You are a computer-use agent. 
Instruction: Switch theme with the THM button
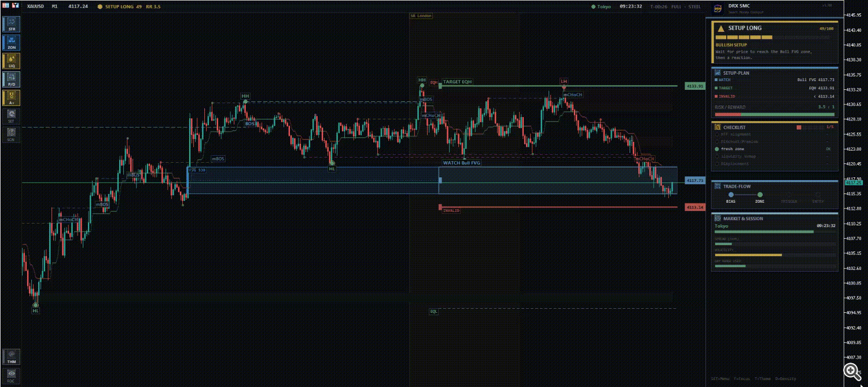pyautogui.click(x=12, y=357)
